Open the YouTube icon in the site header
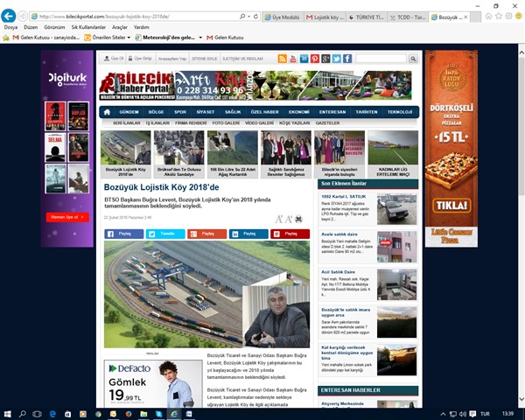 (293, 59)
